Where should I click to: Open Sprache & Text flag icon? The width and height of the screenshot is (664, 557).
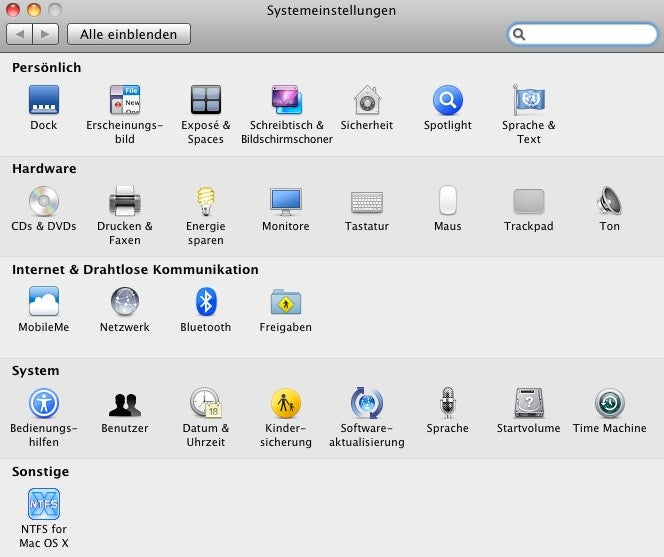pos(528,100)
